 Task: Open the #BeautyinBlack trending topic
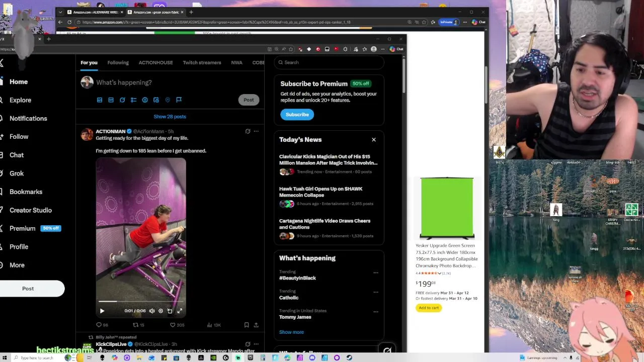pyautogui.click(x=297, y=278)
